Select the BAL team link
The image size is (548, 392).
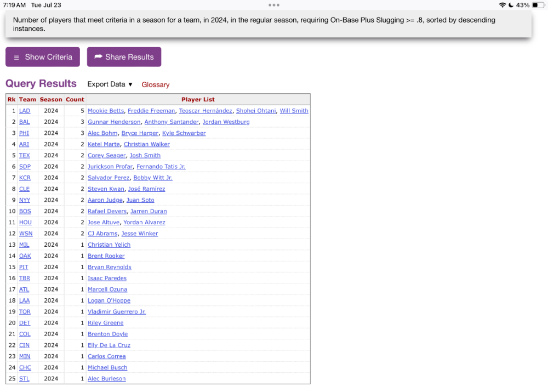(24, 122)
